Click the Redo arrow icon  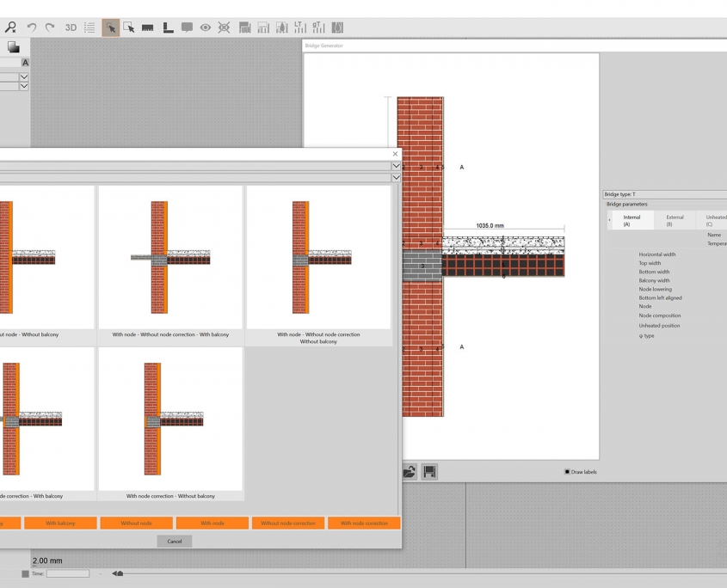pyautogui.click(x=51, y=27)
